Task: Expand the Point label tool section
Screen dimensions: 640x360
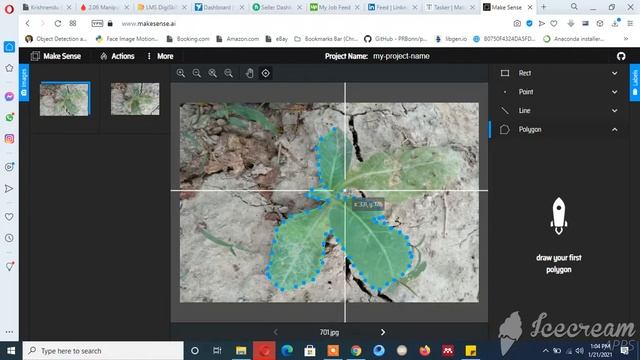Action: coord(559,92)
